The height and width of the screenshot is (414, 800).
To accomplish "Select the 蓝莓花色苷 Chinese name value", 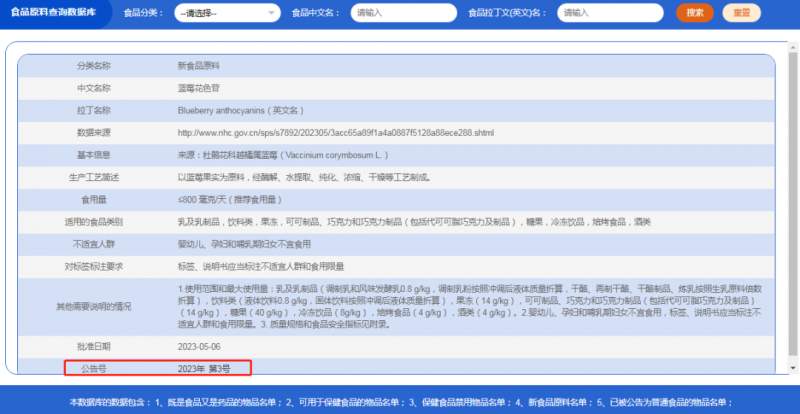I will [x=199, y=88].
